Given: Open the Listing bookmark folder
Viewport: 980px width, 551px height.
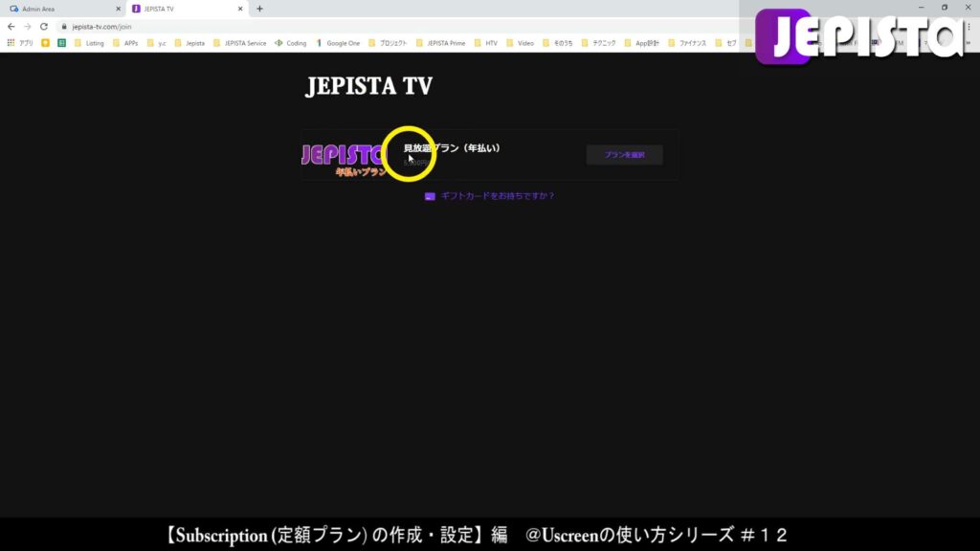Looking at the screenshot, I should pos(89,43).
